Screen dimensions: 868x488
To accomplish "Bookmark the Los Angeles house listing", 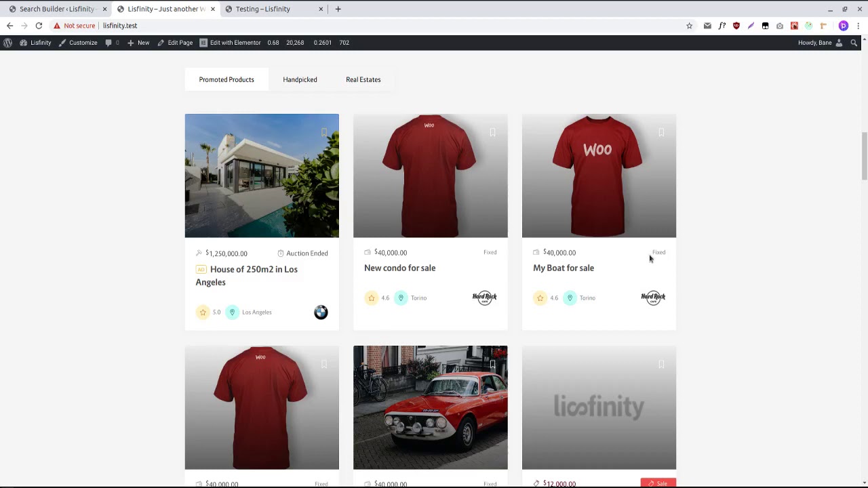I will pyautogui.click(x=324, y=132).
